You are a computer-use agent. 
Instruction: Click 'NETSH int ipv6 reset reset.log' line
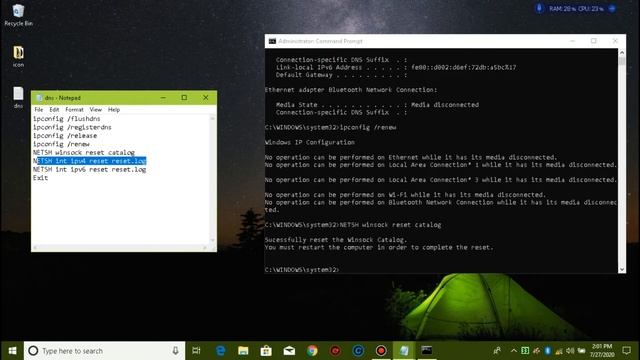pos(89,169)
